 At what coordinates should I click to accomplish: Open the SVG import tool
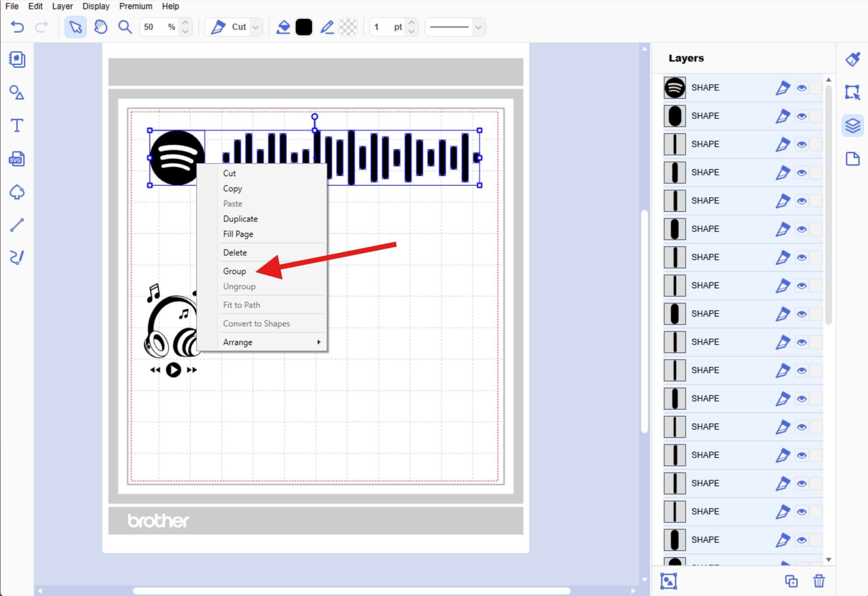click(x=16, y=159)
